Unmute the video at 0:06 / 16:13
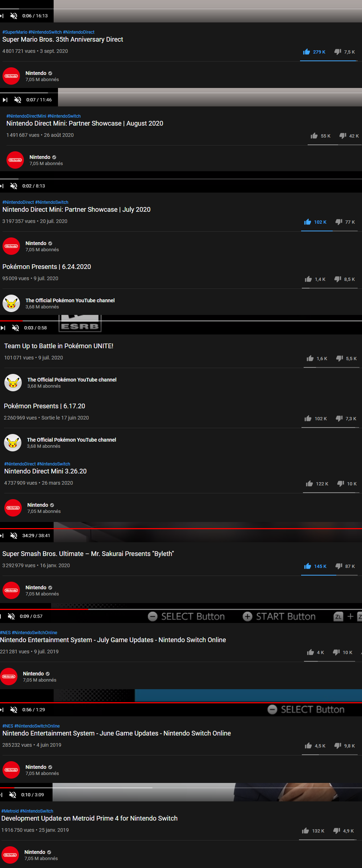 click(x=14, y=16)
